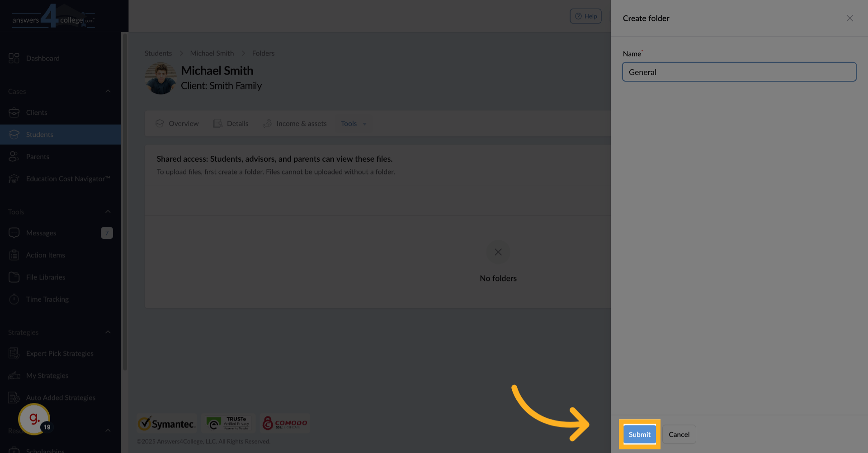The image size is (868, 453).
Task: Open My Strategies in the sidebar
Action: (61, 376)
